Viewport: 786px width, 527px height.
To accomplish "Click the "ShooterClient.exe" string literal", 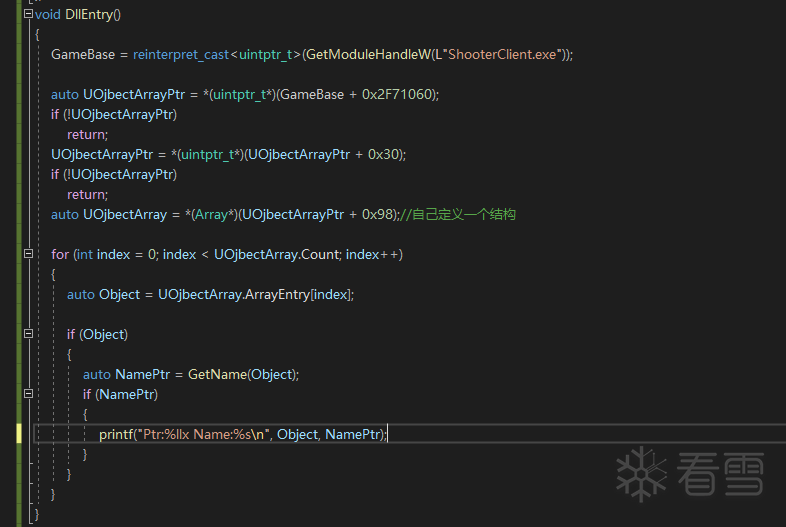I will click(500, 54).
